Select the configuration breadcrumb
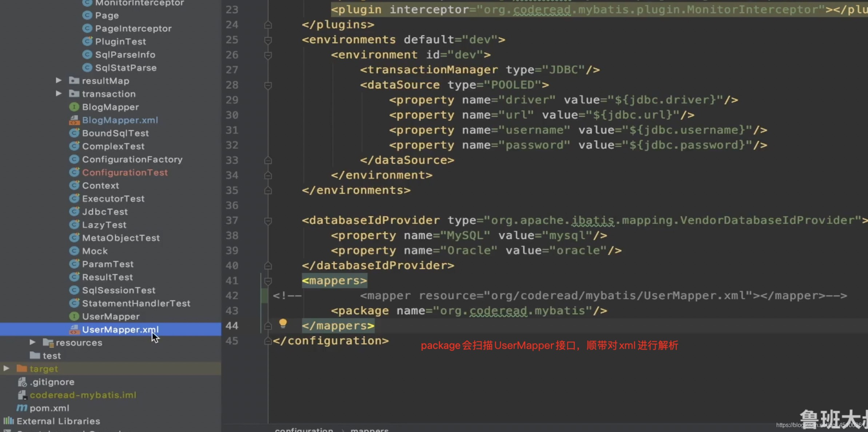Screen dimensions: 868x432 304,429
